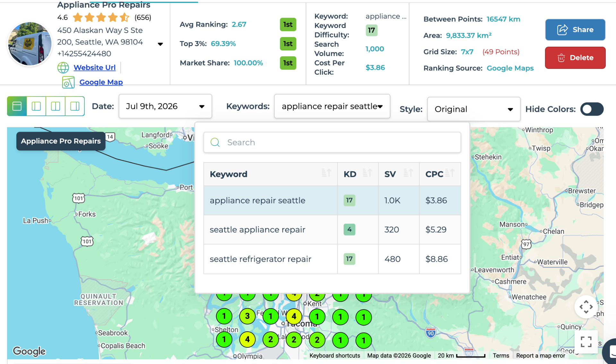Click the Appliance Pro Repairs map label
616x364 pixels.
(x=61, y=141)
